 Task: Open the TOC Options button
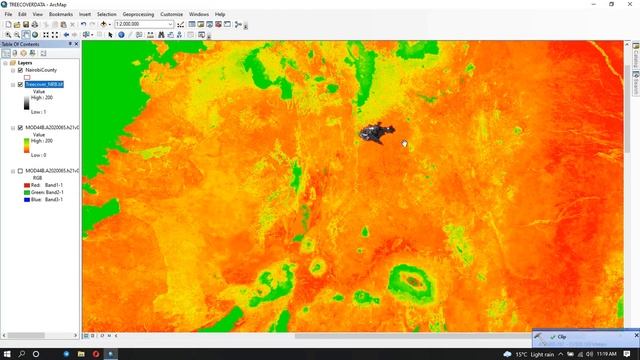(x=43, y=53)
